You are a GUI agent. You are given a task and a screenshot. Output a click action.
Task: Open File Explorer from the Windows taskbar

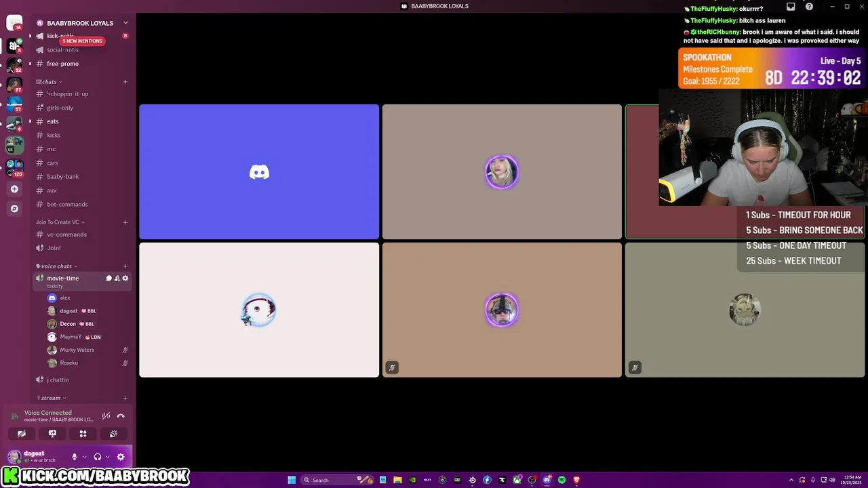tap(397, 480)
